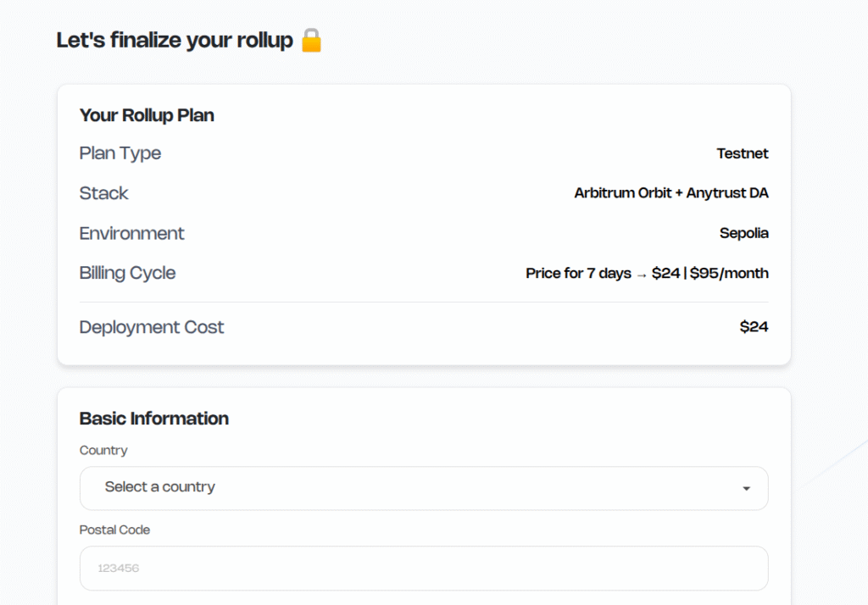This screenshot has width=868, height=605.
Task: Focus the Postal Code input field
Action: [x=424, y=568]
